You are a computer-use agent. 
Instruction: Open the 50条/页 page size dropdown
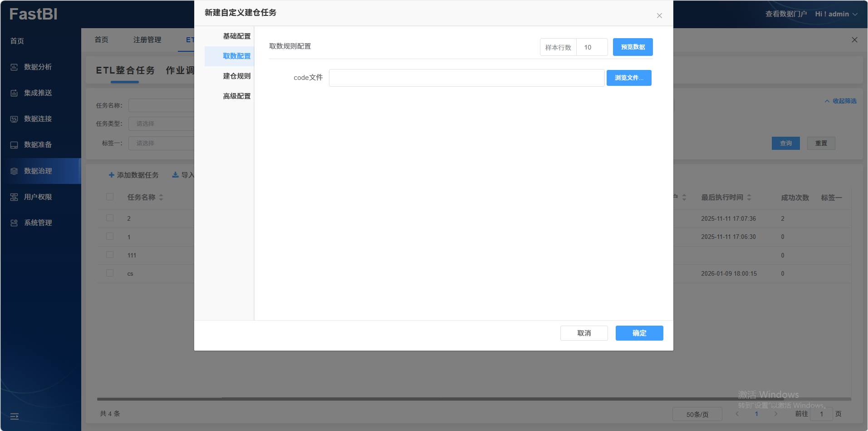pos(697,414)
